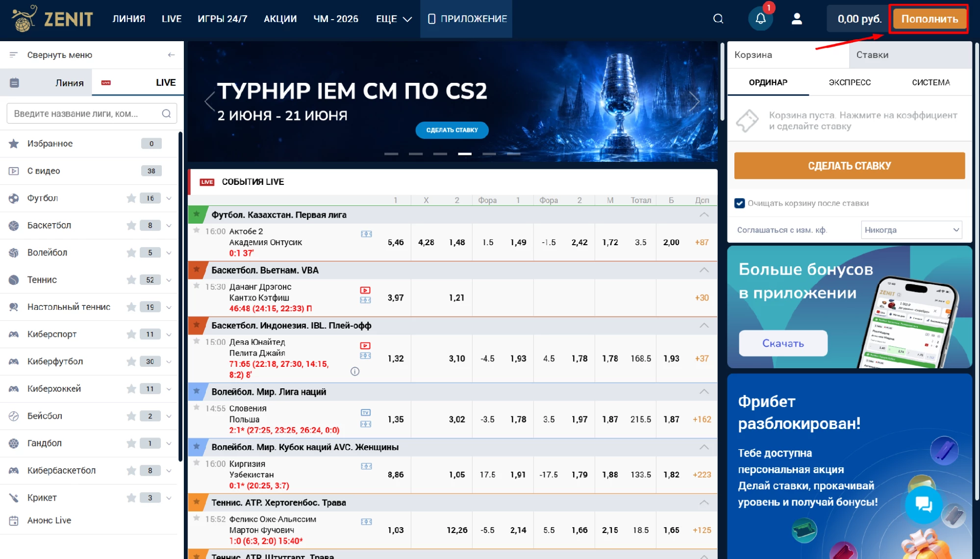The width and height of the screenshot is (980, 559).
Task: Expand the ЕЩЕ menu dropdown
Action: coord(394,19)
